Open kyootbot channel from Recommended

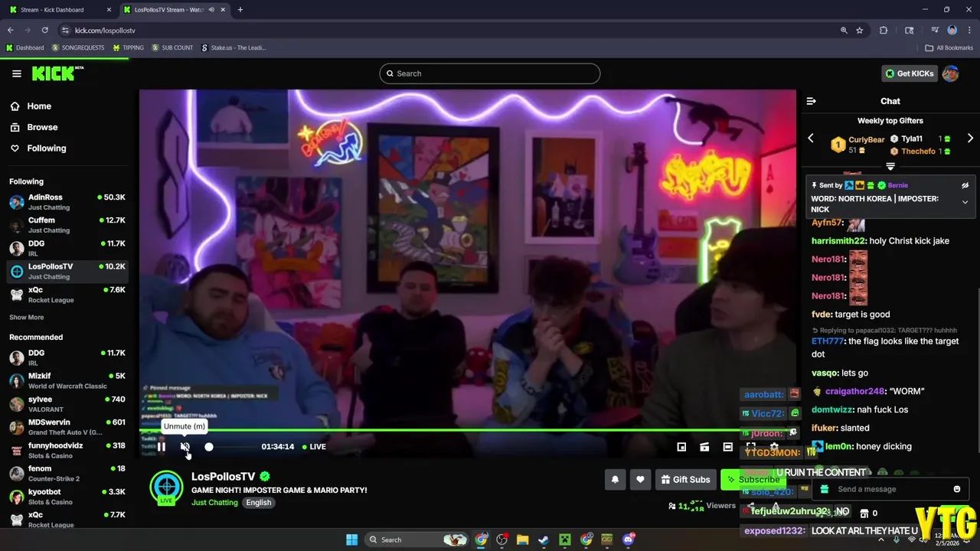point(67,497)
